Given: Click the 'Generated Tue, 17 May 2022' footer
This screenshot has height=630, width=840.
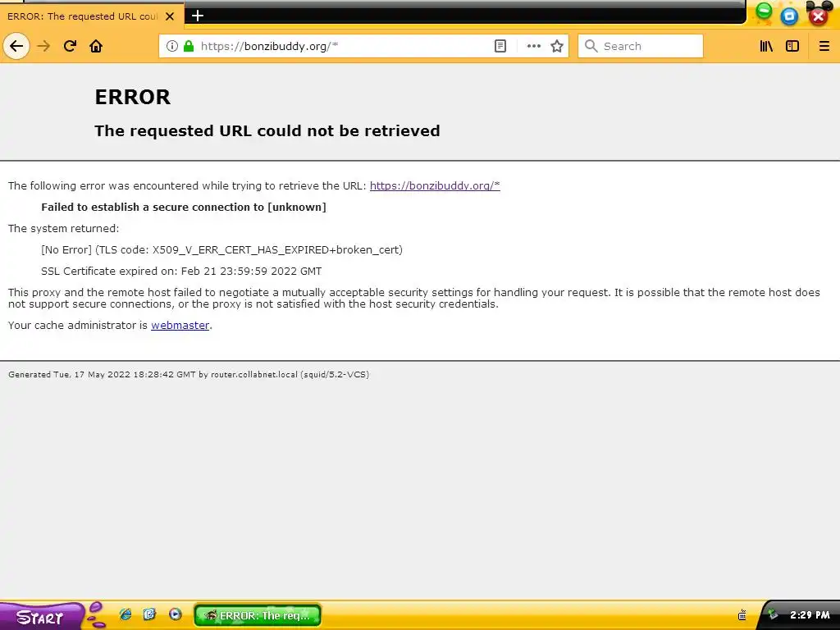Looking at the screenshot, I should pyautogui.click(x=189, y=374).
